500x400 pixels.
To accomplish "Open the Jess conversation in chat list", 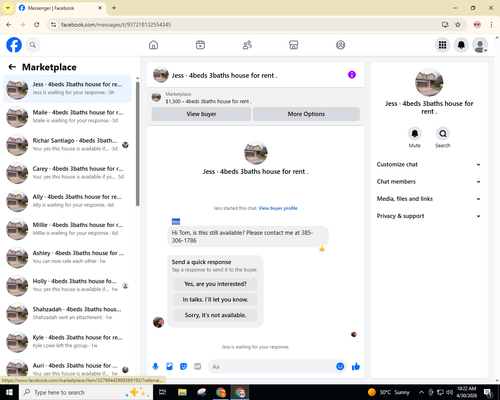I will pyautogui.click(x=67, y=89).
